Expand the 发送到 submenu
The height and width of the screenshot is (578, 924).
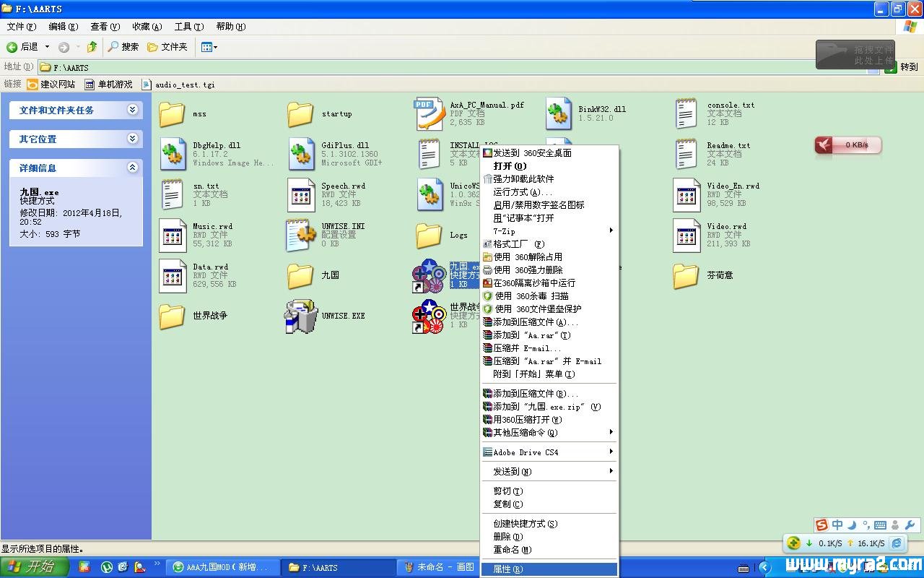549,471
